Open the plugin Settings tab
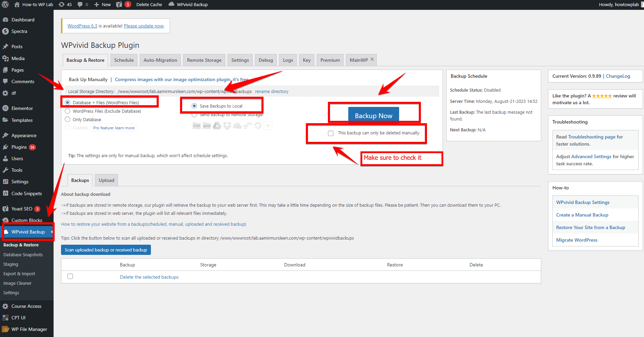The width and height of the screenshot is (644, 337). (x=240, y=60)
